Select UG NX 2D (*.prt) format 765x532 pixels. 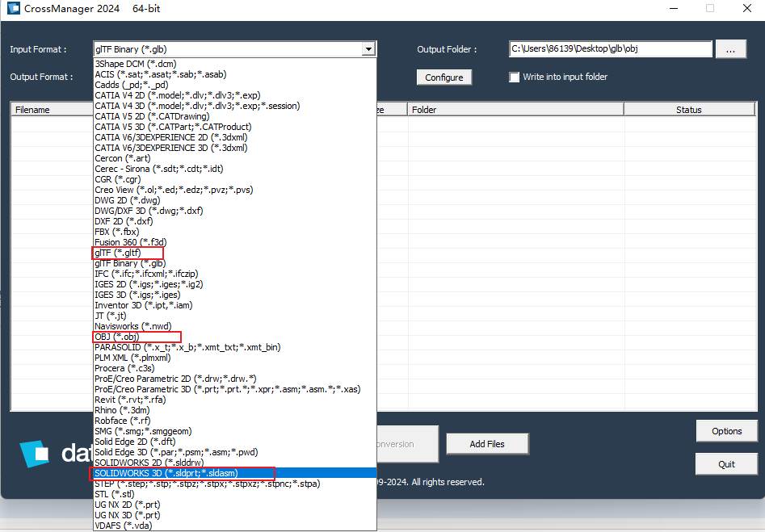pos(235,505)
